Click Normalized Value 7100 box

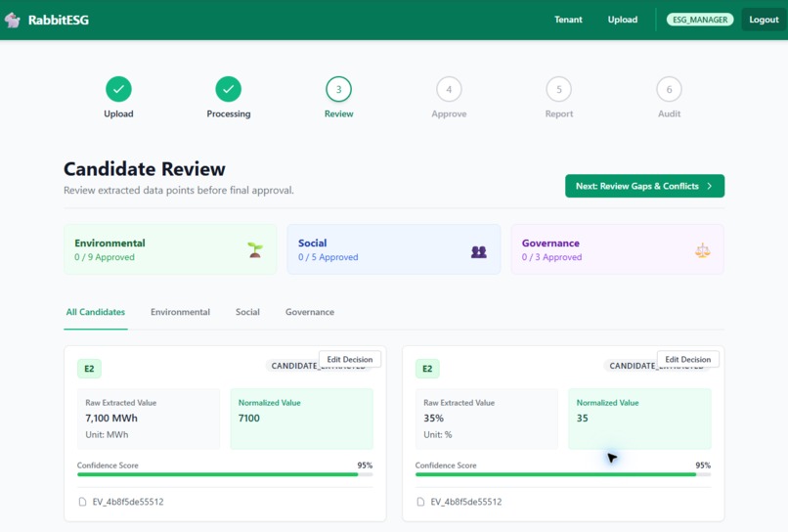(x=301, y=419)
